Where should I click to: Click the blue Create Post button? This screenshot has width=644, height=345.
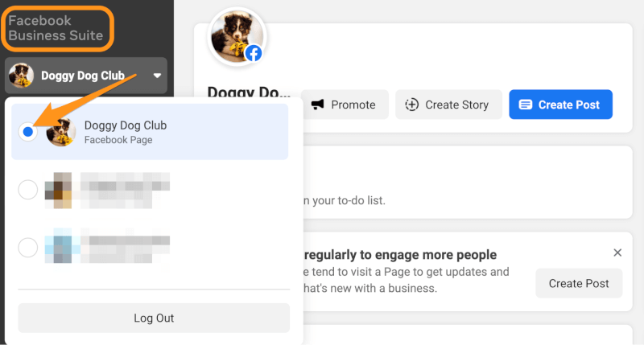click(x=560, y=105)
